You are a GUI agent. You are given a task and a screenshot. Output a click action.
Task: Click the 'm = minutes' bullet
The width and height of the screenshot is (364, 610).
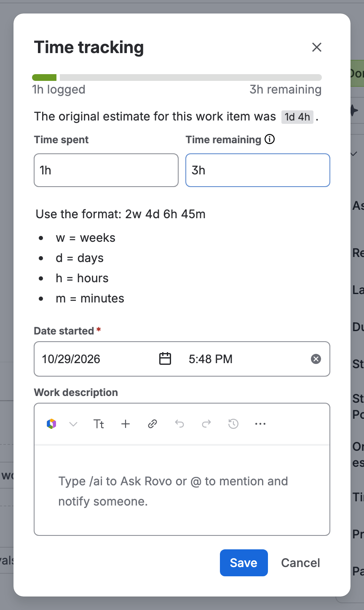90,298
